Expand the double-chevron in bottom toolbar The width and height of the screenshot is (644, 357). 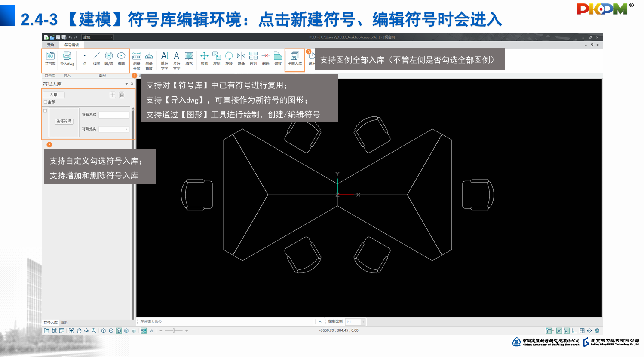click(x=151, y=331)
